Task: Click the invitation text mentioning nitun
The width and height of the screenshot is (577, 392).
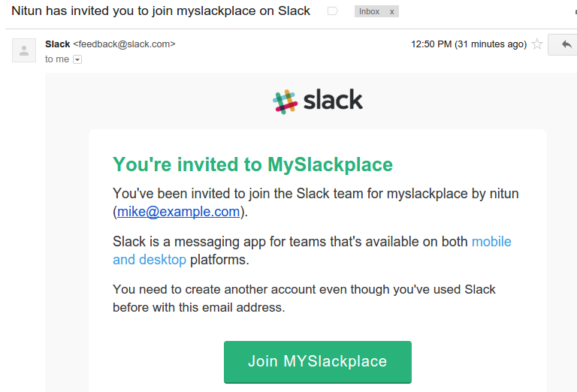Action: point(316,194)
